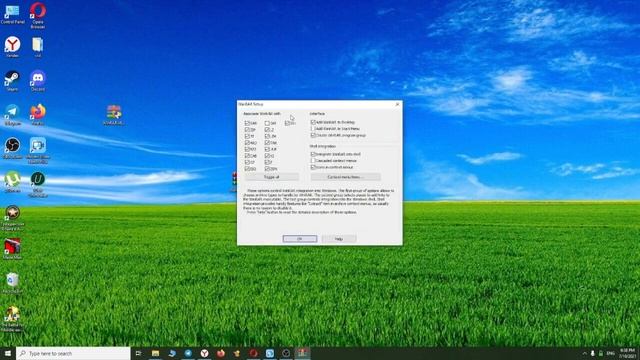This screenshot has width=640, height=360.
Task: Switch to Telegram on the taskbar
Action: (188, 353)
